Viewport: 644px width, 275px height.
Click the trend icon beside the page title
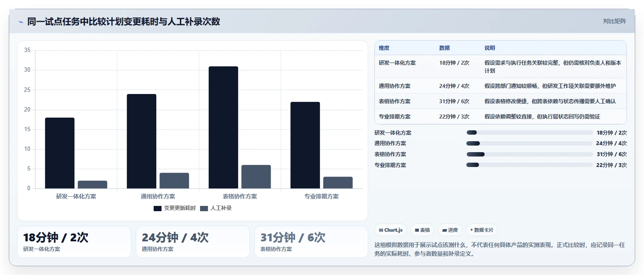(x=21, y=21)
